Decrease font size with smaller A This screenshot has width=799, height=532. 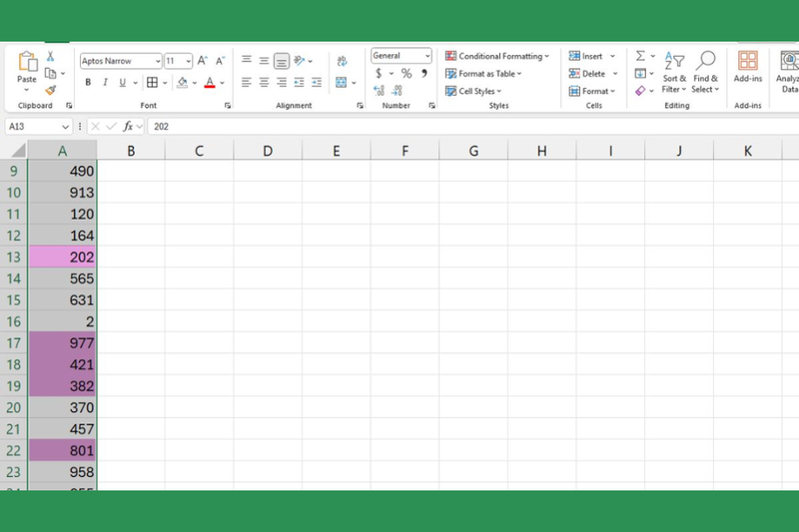(x=220, y=61)
